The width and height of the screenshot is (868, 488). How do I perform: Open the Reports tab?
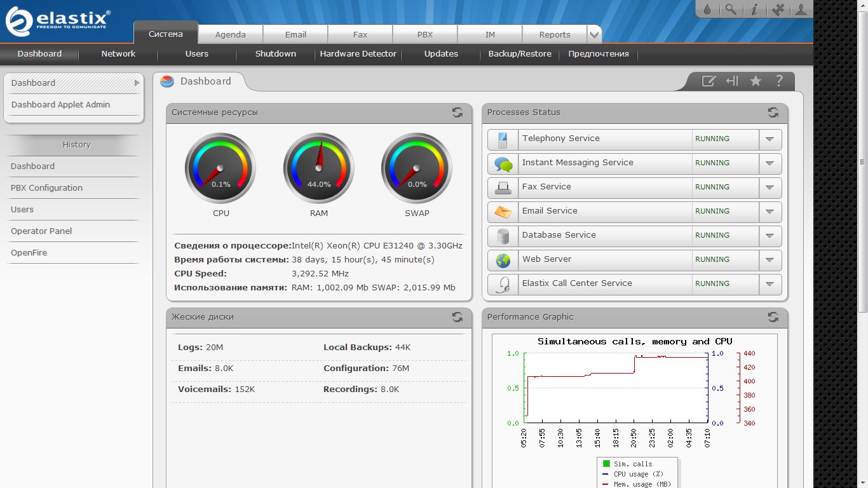pos(555,35)
